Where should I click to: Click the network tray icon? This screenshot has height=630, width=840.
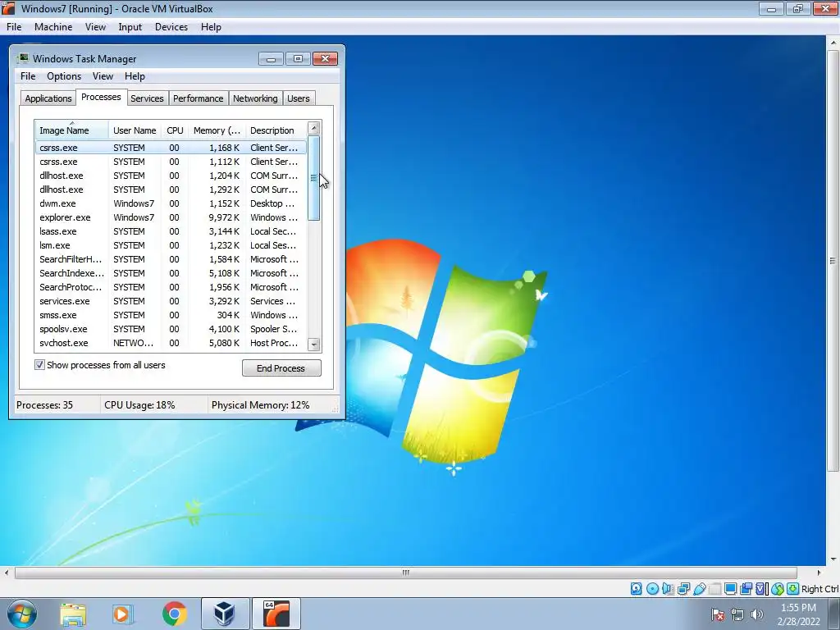tap(737, 614)
